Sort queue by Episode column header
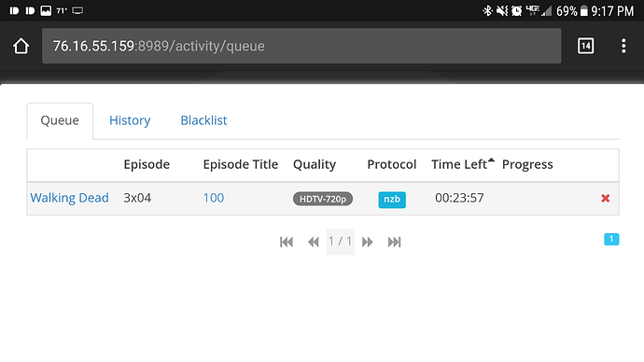This screenshot has height=362, width=644. (x=147, y=164)
